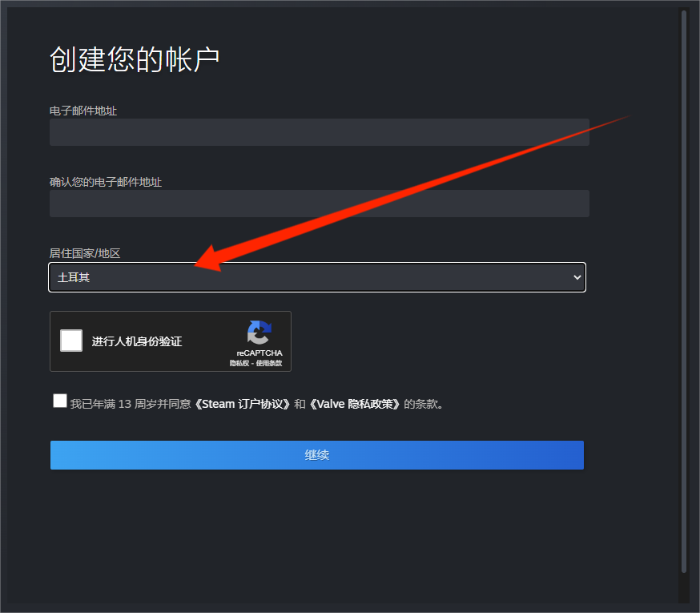Open the 居住国家/地区 dropdown showing 土耳其
Screen dimensions: 700x613
point(317,277)
